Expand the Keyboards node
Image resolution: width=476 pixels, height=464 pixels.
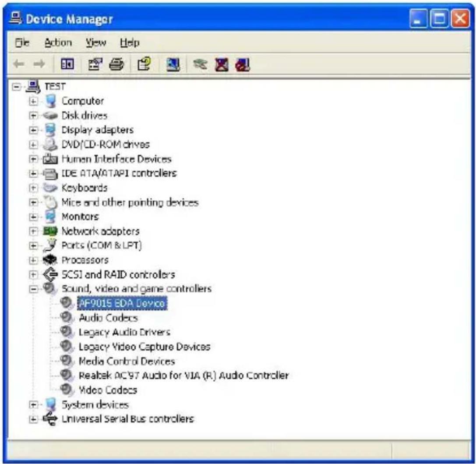[33, 188]
